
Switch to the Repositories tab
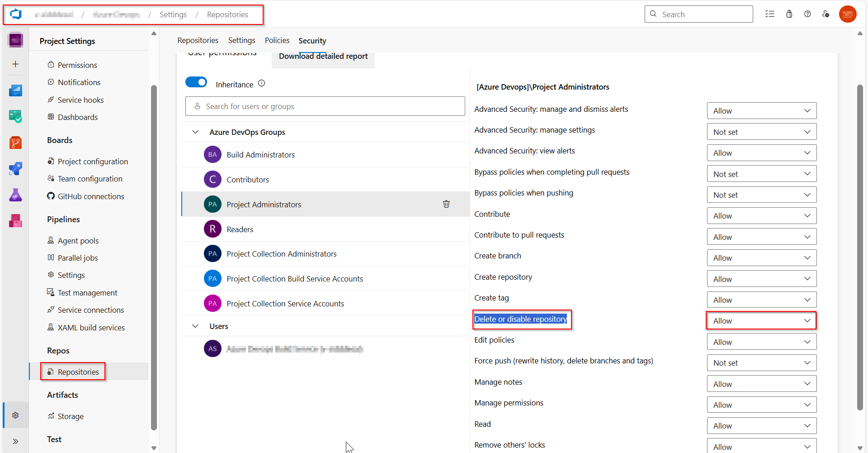198,40
